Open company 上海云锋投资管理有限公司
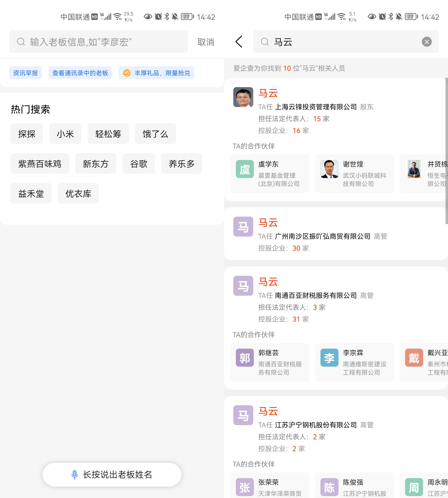 (x=315, y=107)
